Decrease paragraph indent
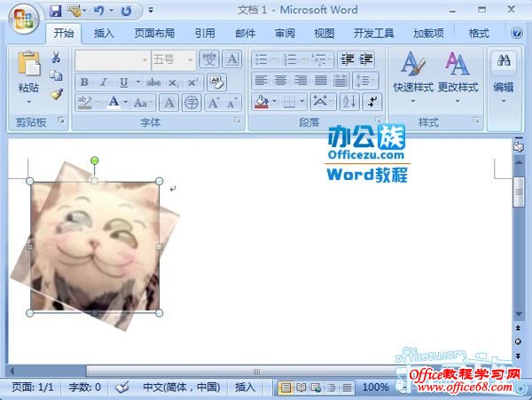This screenshot has width=532, height=400. [x=347, y=59]
